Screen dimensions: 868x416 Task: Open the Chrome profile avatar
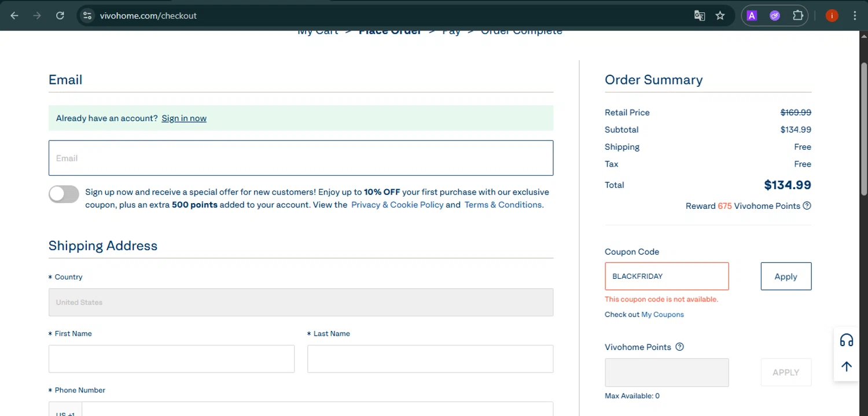tap(832, 16)
